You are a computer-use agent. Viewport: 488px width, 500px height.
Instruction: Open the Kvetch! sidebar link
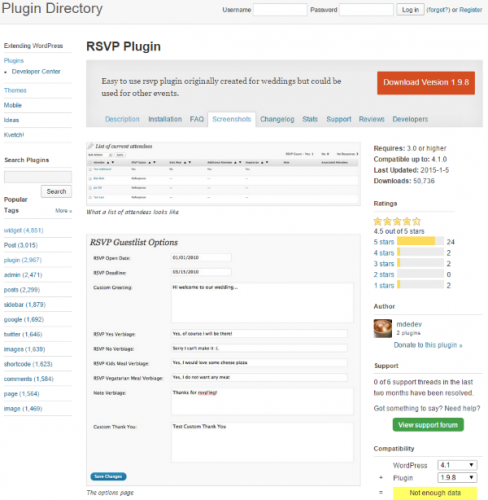(14, 135)
